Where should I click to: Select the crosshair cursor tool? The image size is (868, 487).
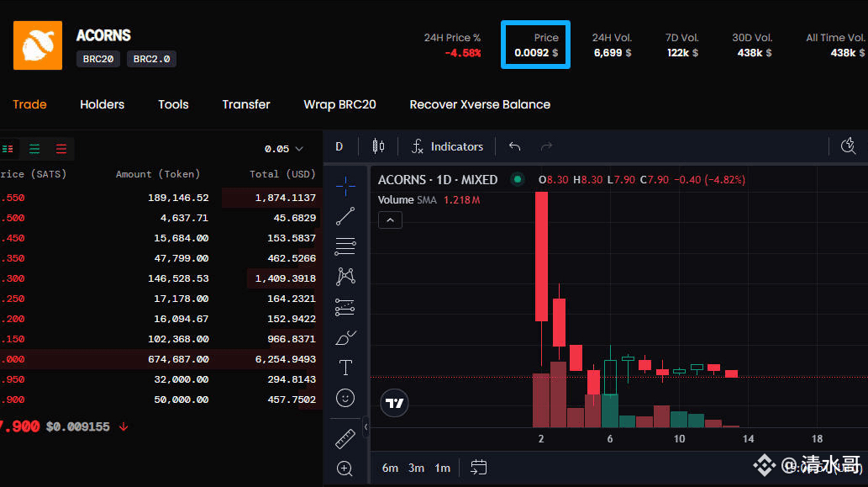345,186
